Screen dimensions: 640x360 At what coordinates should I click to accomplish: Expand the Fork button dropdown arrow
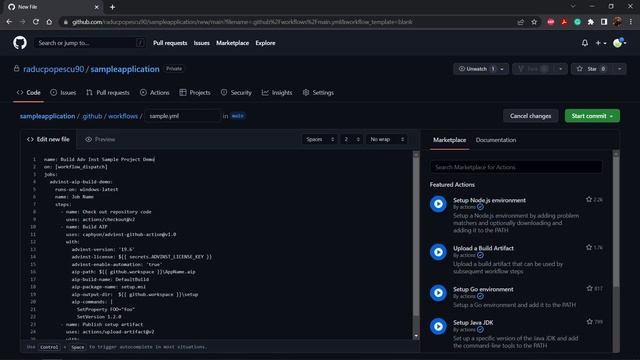click(x=561, y=69)
